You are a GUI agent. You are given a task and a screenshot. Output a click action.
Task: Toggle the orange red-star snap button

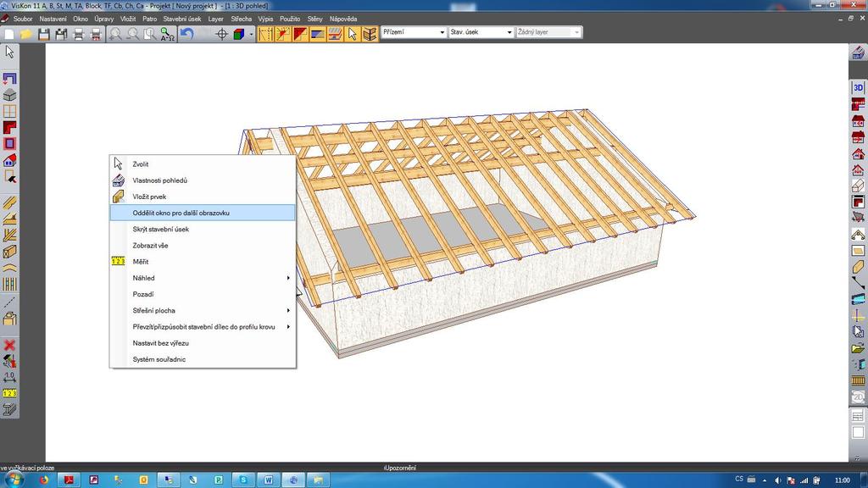click(283, 34)
